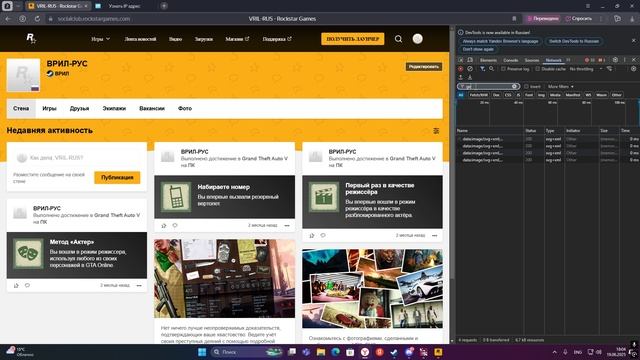Show more DevTools tabs chevron

[x=568, y=60]
